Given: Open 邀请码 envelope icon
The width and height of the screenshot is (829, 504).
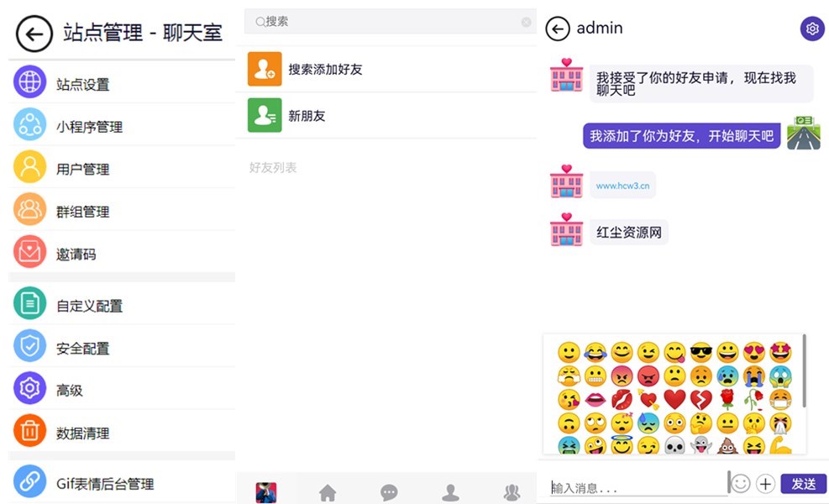Looking at the screenshot, I should tap(29, 252).
